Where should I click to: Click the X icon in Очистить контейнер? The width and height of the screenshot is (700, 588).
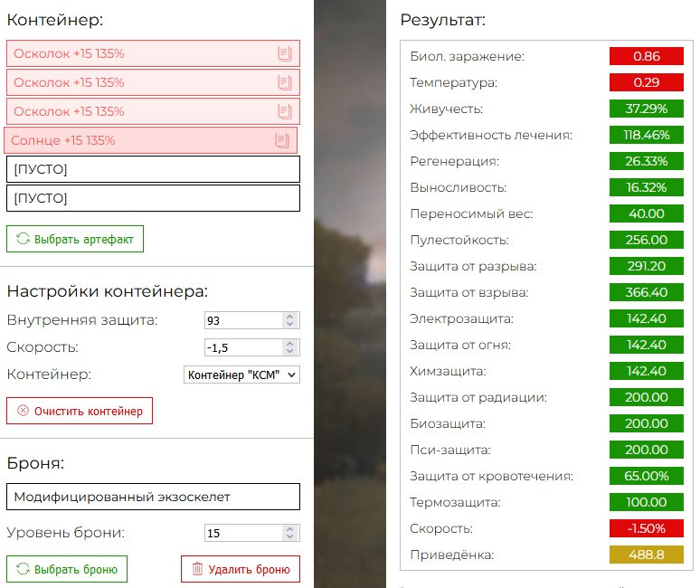tap(23, 411)
